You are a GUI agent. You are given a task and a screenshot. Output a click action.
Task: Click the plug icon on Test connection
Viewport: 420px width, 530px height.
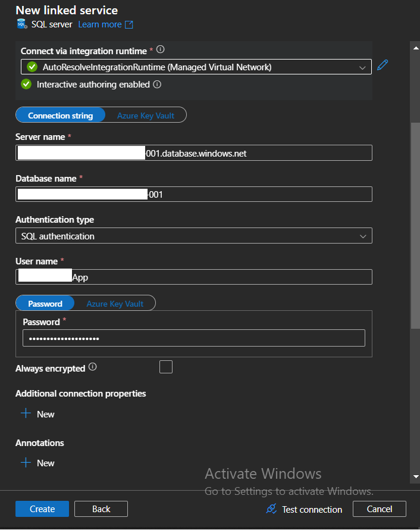pyautogui.click(x=271, y=510)
